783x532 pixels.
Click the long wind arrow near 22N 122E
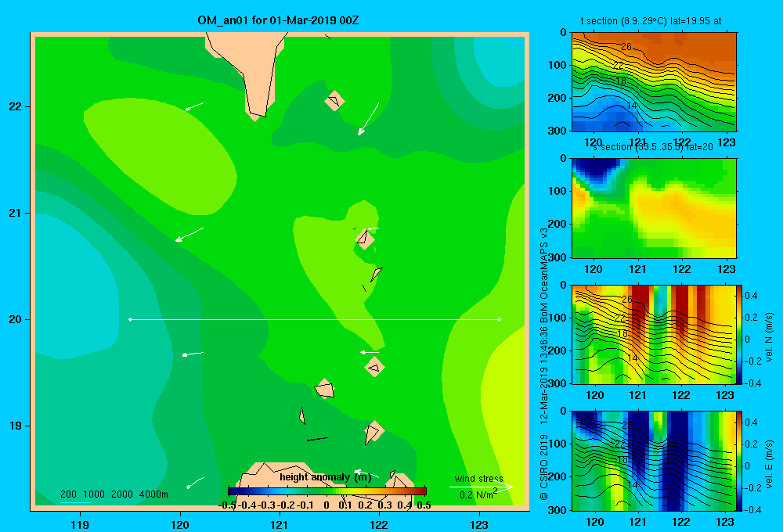(x=368, y=119)
